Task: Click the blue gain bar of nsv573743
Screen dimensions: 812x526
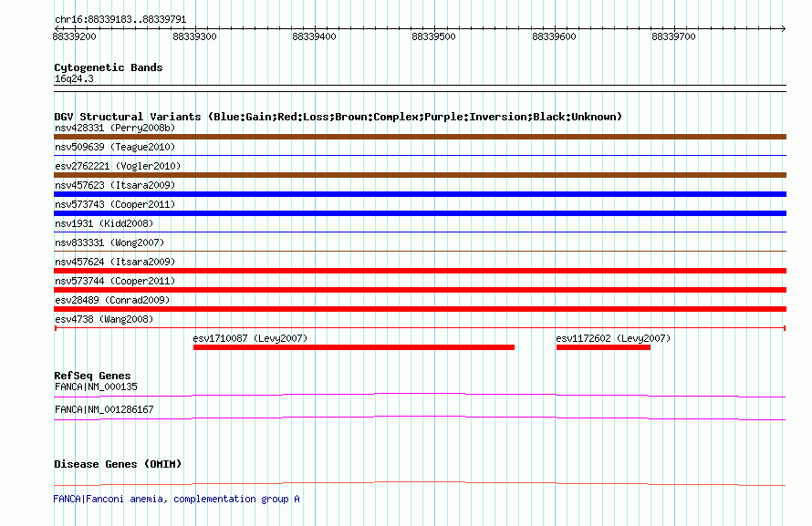Action: [420, 213]
